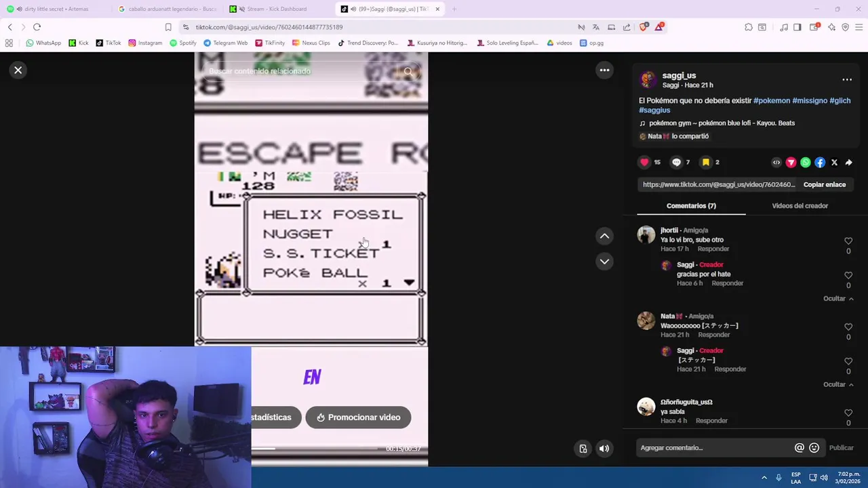The image size is (868, 488).
Task: Open system volume tray icon
Action: pos(824,478)
